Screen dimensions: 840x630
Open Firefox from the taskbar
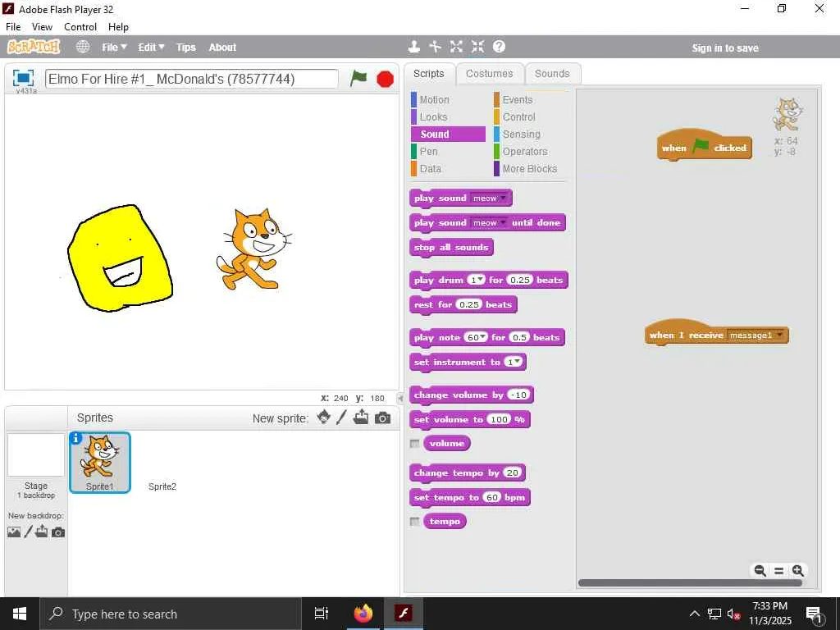point(363,614)
